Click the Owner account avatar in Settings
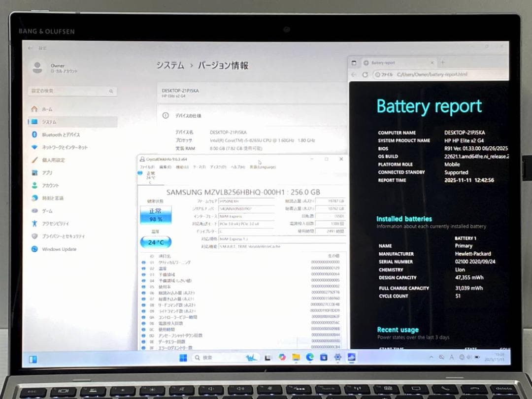 [x=38, y=68]
